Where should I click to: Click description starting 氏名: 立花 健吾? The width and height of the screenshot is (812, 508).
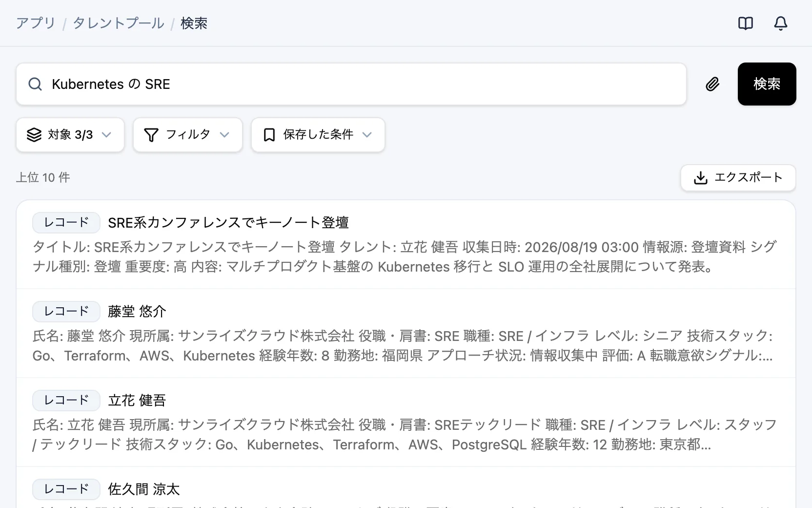click(405, 435)
